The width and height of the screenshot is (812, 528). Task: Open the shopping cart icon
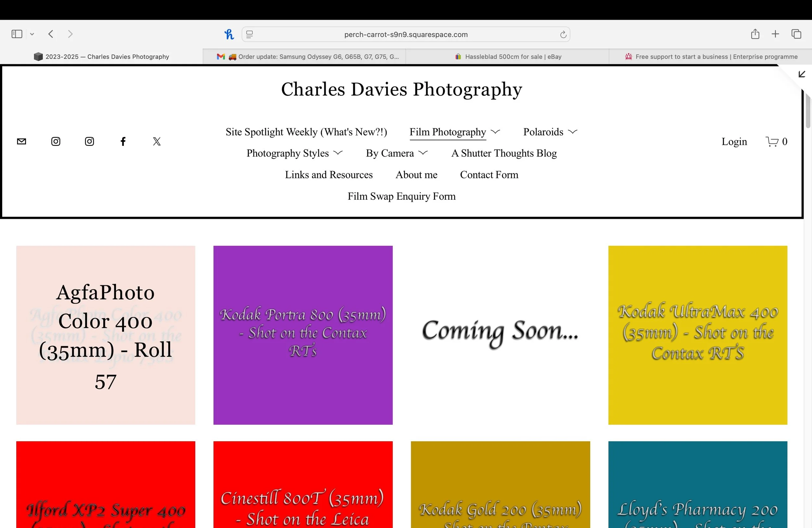pyautogui.click(x=772, y=141)
